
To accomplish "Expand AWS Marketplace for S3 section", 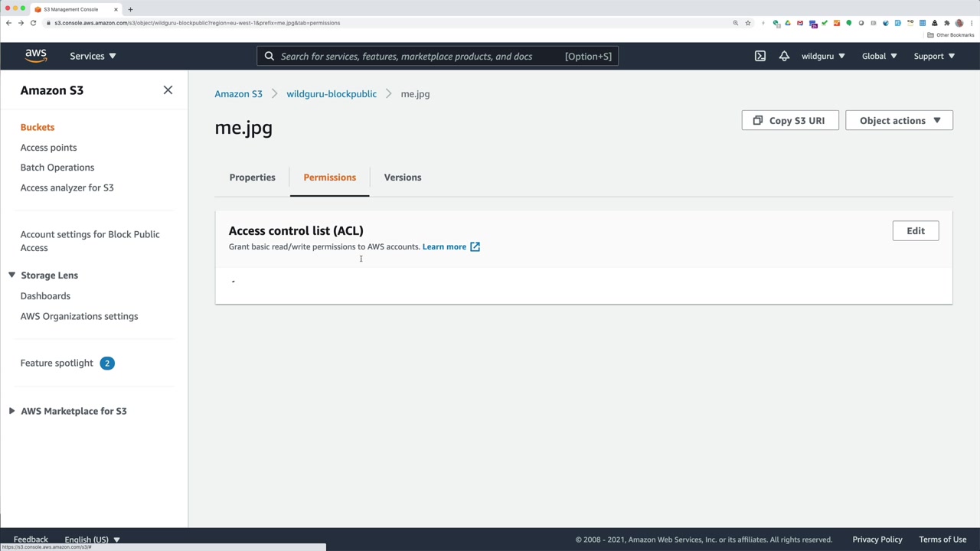I will click(x=11, y=411).
